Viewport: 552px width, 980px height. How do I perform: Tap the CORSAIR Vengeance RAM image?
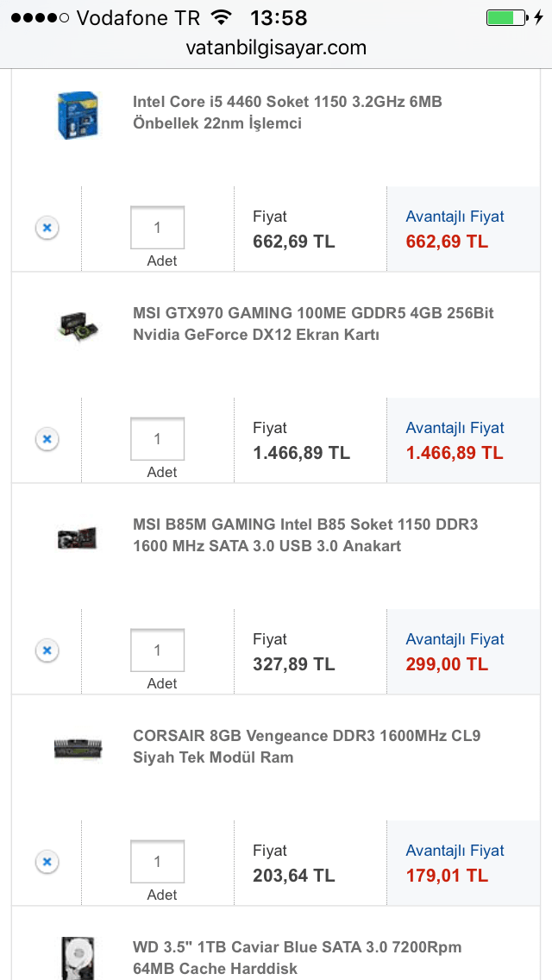[78, 748]
